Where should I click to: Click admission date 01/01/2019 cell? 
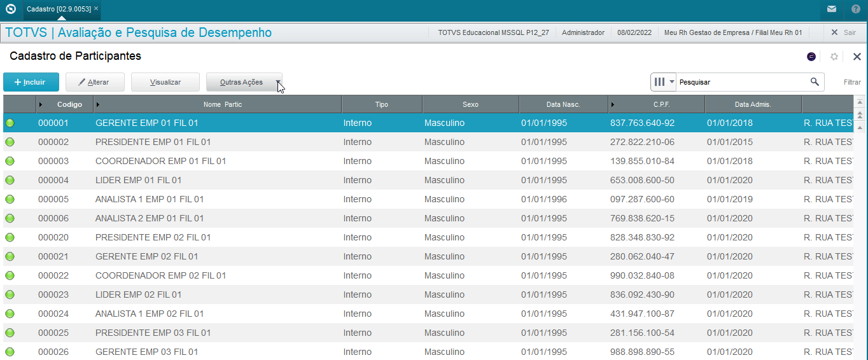point(730,199)
